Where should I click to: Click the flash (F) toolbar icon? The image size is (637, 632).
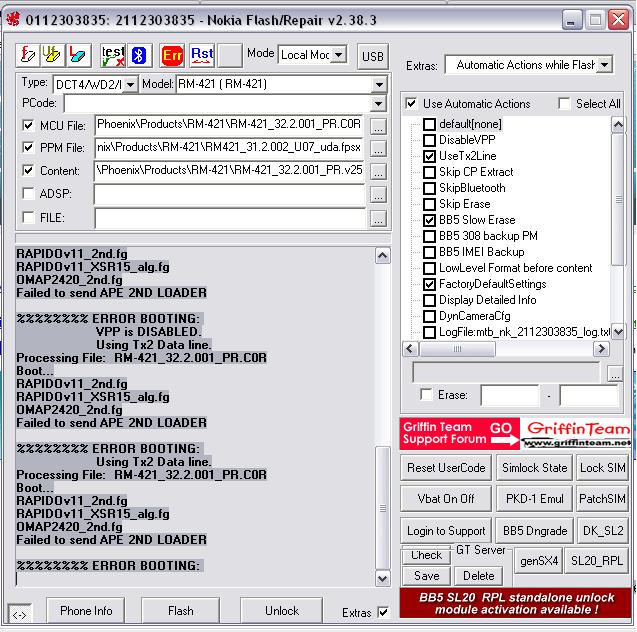[x=28, y=55]
